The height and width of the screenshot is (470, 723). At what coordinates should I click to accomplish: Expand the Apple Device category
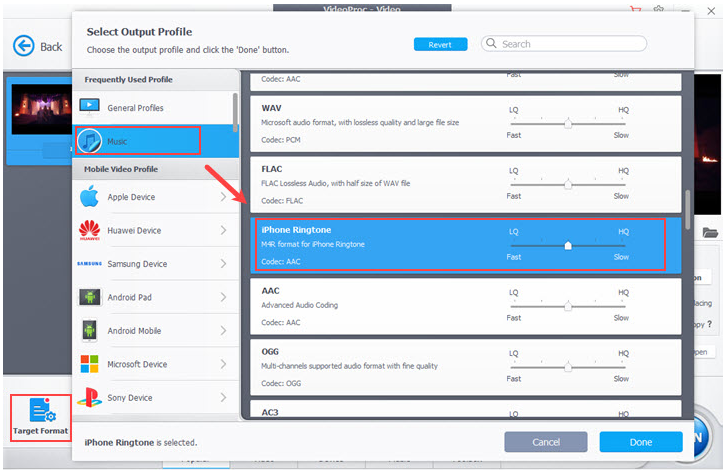pos(223,196)
